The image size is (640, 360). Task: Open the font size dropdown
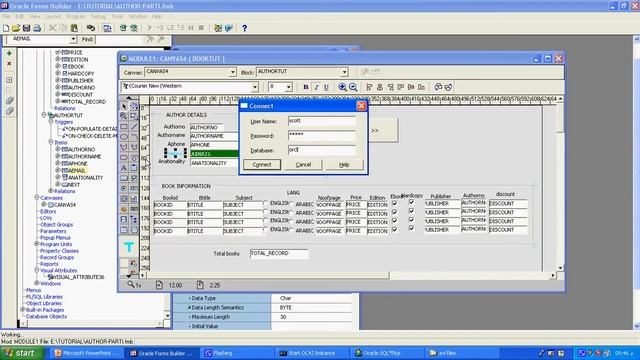tap(289, 87)
